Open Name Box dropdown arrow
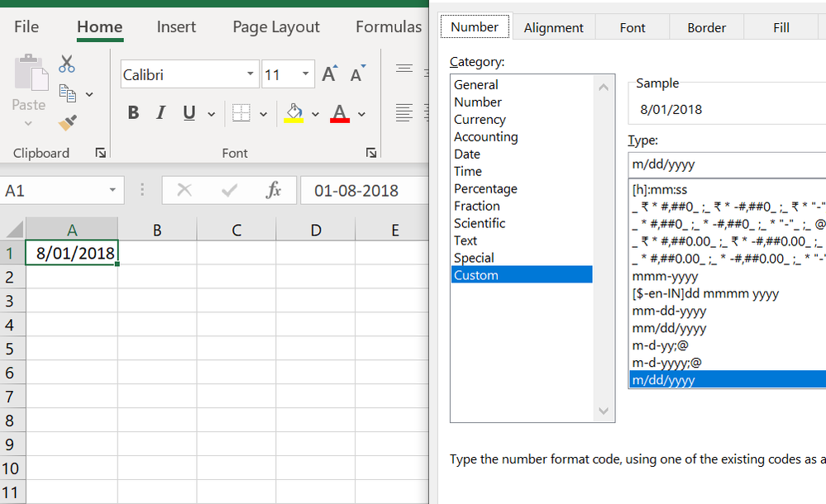This screenshot has height=504, width=826. tap(112, 190)
